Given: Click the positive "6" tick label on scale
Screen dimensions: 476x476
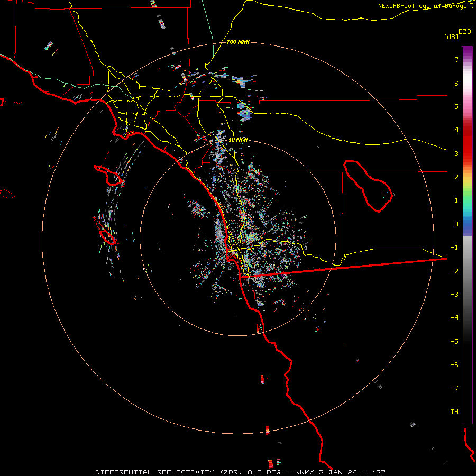Looking at the screenshot, I should (x=456, y=83).
